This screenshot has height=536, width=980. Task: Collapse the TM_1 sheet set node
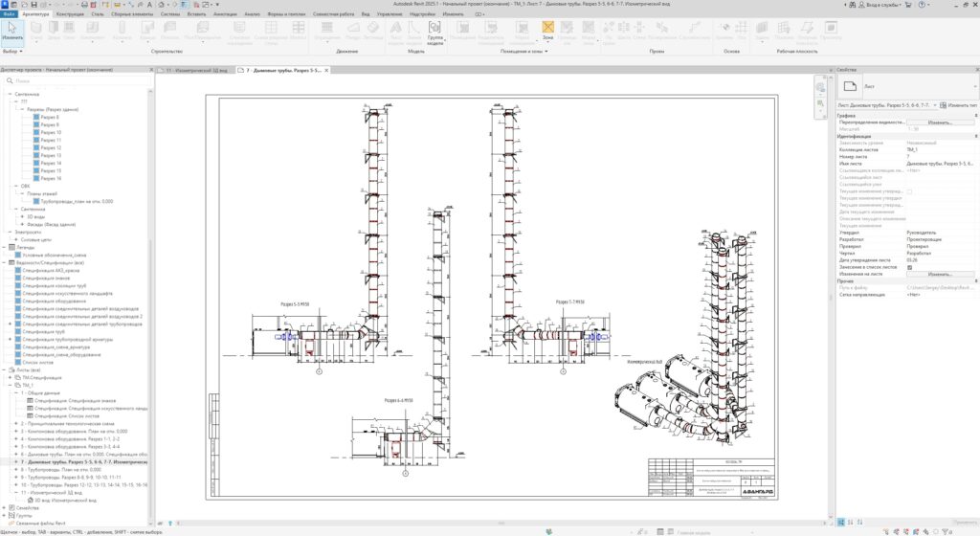[x=10, y=386]
